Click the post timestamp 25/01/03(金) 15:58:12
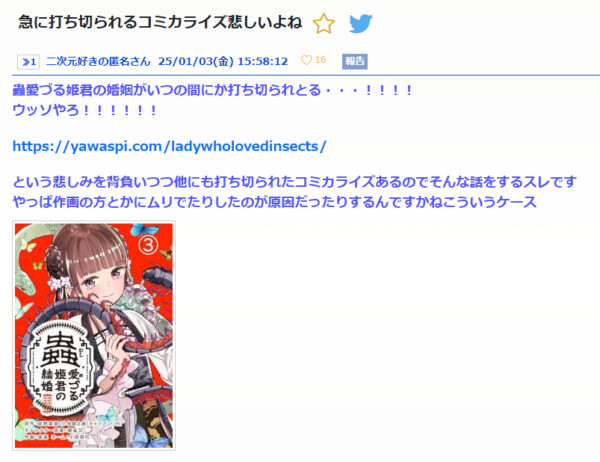The image size is (600, 462). (223, 61)
